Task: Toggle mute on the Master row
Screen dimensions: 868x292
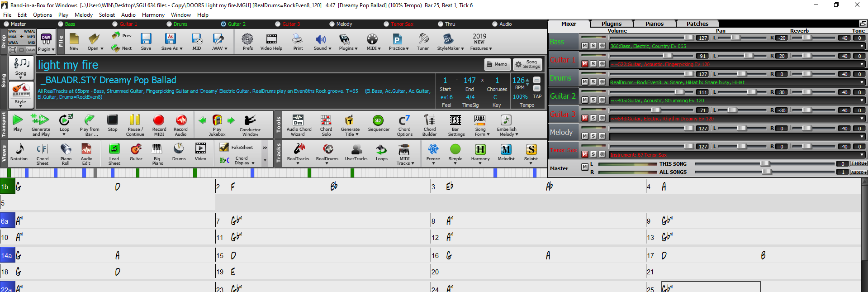Action: point(585,167)
